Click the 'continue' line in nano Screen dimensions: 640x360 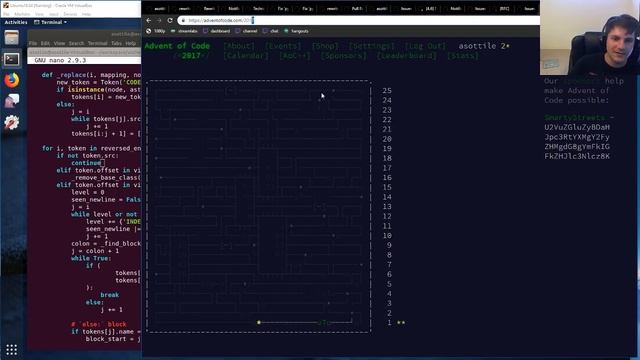(87, 163)
